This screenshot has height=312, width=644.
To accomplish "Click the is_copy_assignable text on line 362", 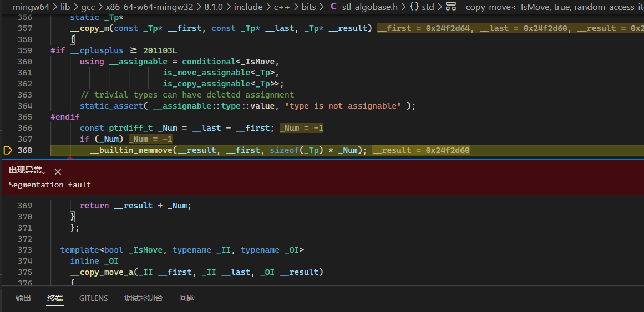I will [206, 84].
